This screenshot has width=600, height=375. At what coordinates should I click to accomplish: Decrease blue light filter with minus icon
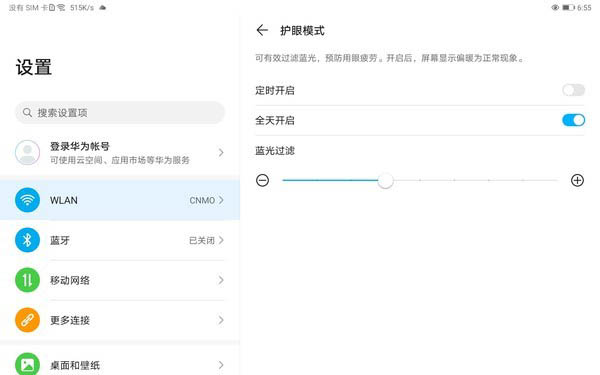coord(262,180)
